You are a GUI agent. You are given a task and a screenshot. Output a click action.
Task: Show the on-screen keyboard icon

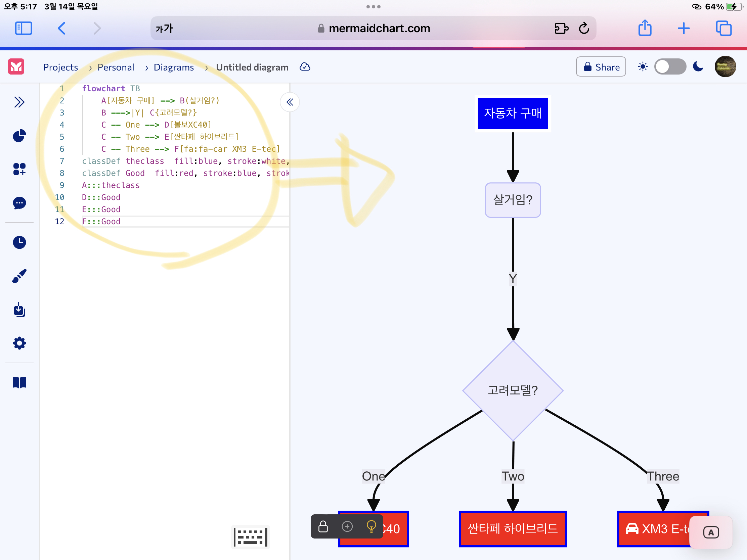pyautogui.click(x=250, y=537)
